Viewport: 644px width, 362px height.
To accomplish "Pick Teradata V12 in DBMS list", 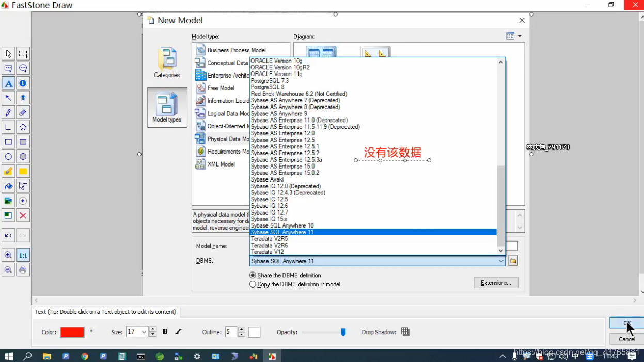I will point(268,252).
